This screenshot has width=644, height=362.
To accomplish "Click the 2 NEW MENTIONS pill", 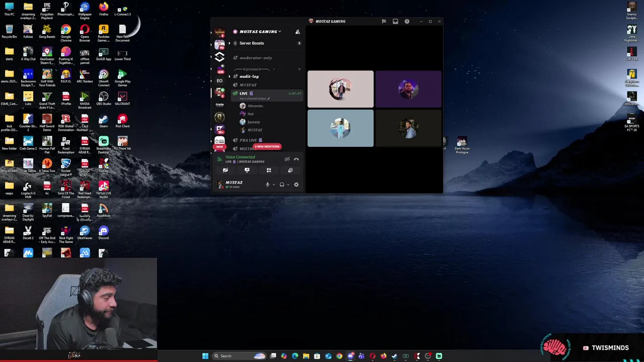I will click(267, 146).
